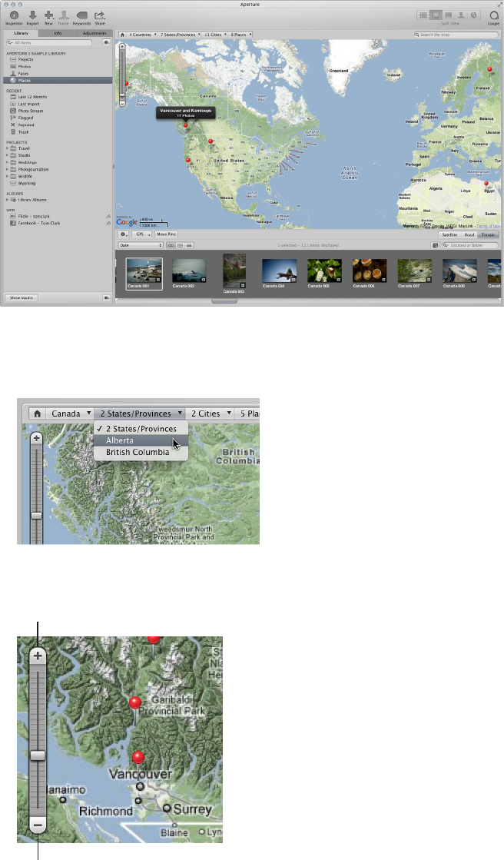Open the 4 Countries pop-up menu

click(142, 35)
